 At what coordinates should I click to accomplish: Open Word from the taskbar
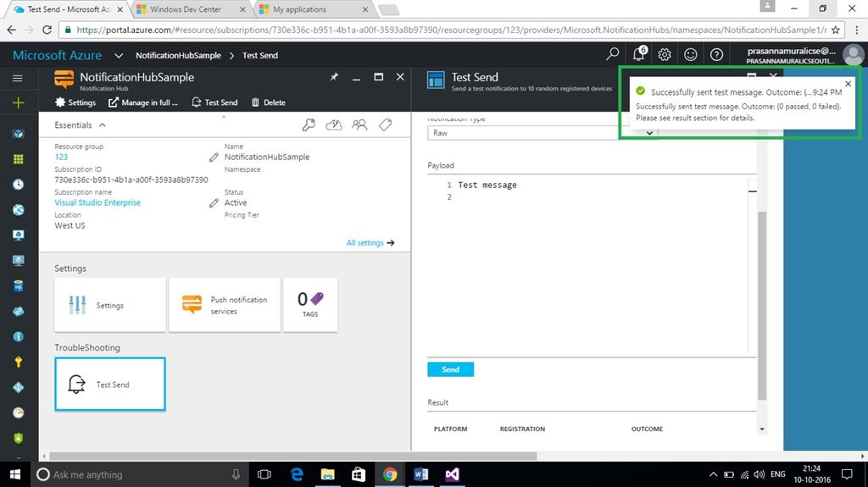420,474
